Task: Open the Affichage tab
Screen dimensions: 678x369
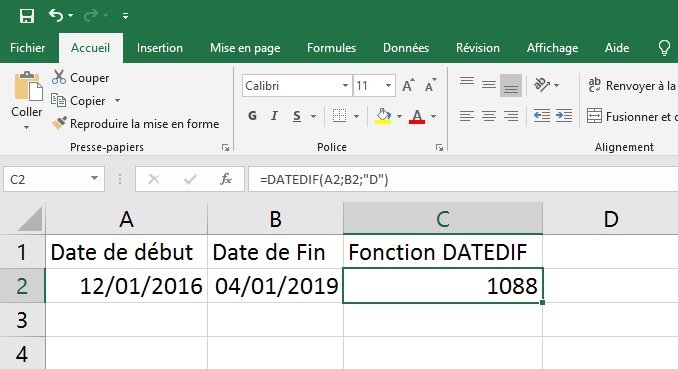Action: (552, 48)
